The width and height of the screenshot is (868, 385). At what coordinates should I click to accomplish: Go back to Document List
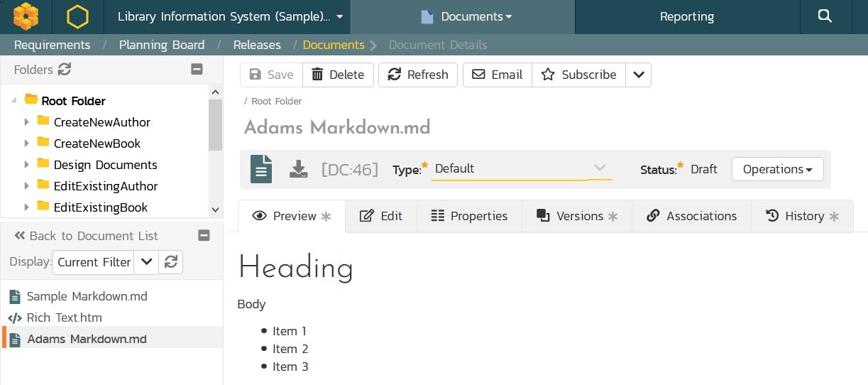87,236
